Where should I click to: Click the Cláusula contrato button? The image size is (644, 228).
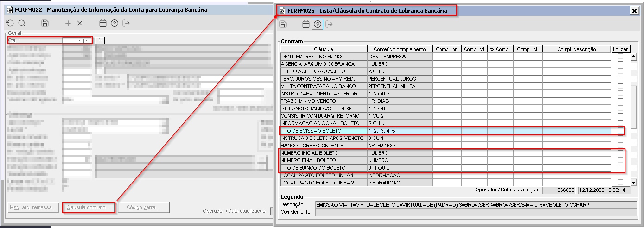88,207
